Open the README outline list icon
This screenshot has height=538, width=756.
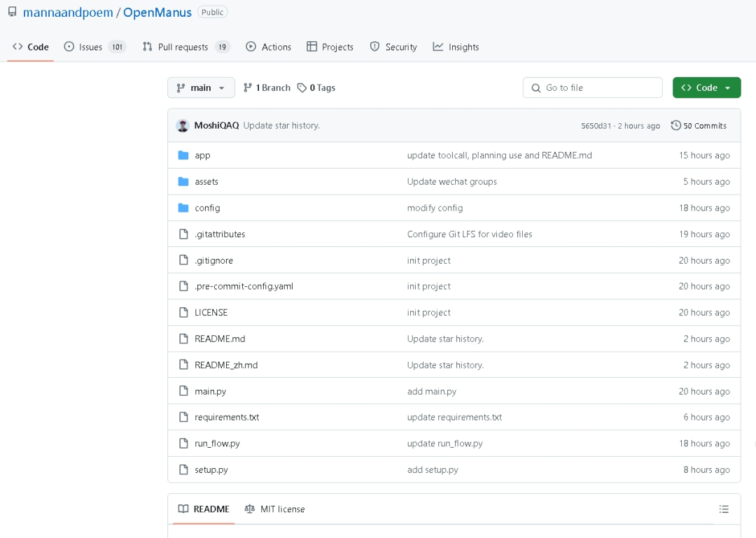pyautogui.click(x=724, y=509)
